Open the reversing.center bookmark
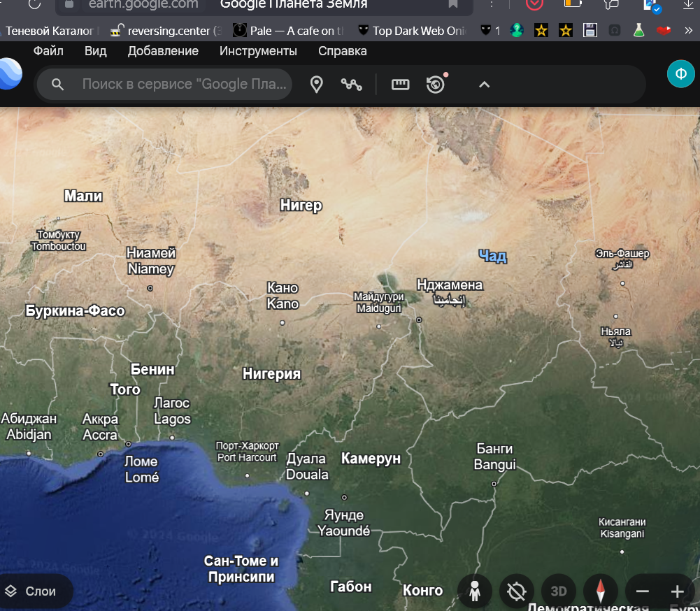700x611 pixels. coord(166,31)
